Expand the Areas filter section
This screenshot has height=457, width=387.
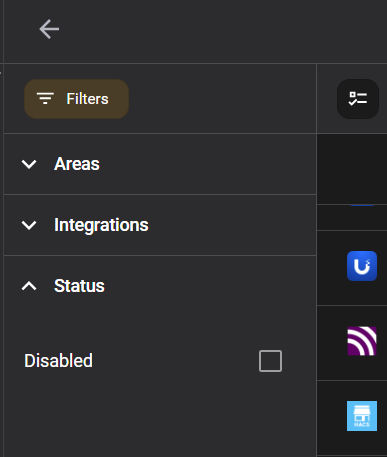(x=160, y=164)
